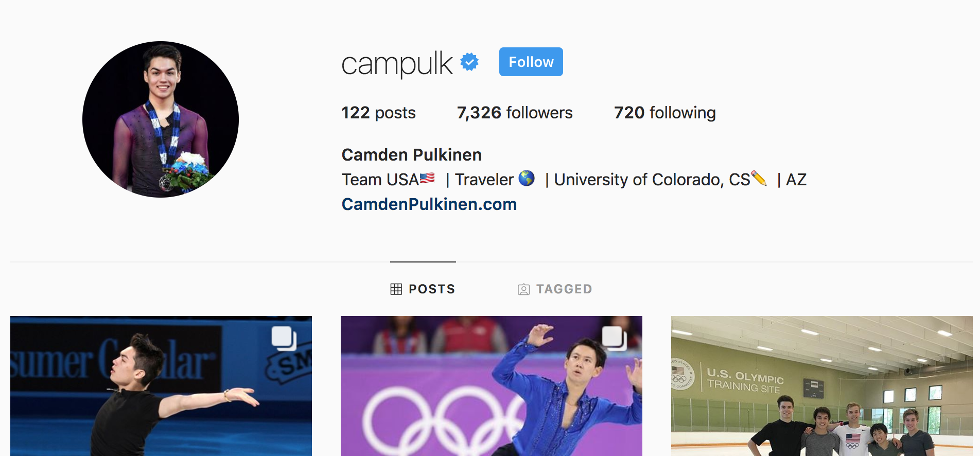Click the campulk username heading
The image size is (980, 456).
[397, 64]
